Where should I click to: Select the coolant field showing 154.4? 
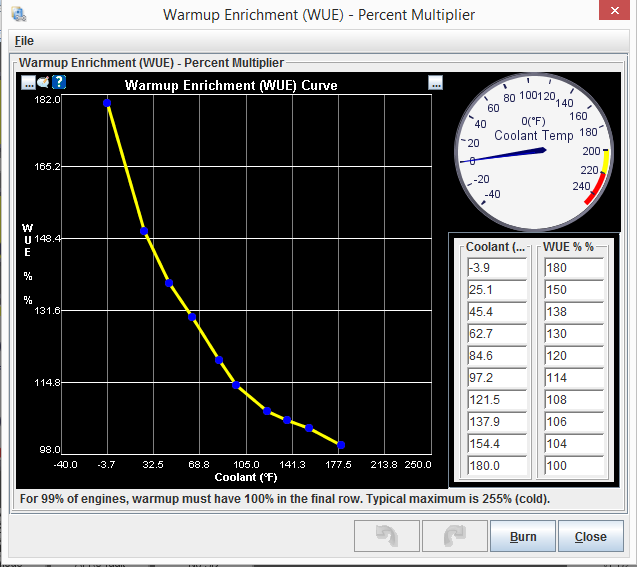click(x=496, y=443)
